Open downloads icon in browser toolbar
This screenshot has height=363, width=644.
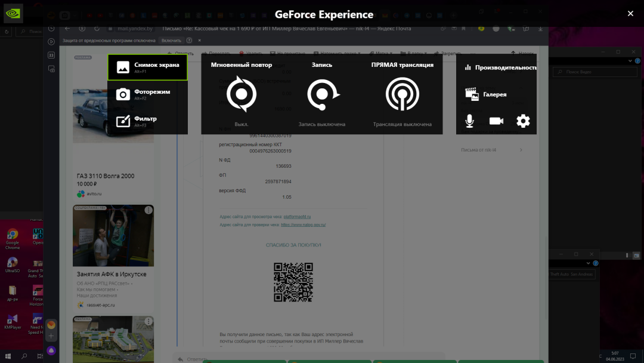tap(540, 29)
